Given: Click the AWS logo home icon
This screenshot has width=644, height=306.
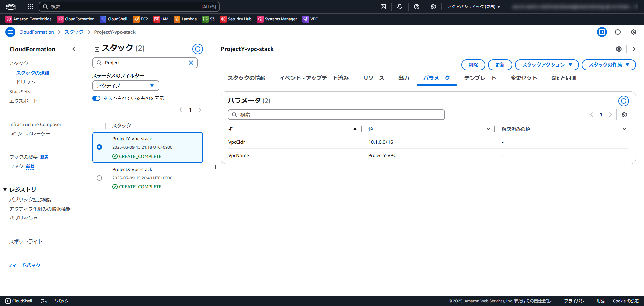Looking at the screenshot, I should 11,6.
